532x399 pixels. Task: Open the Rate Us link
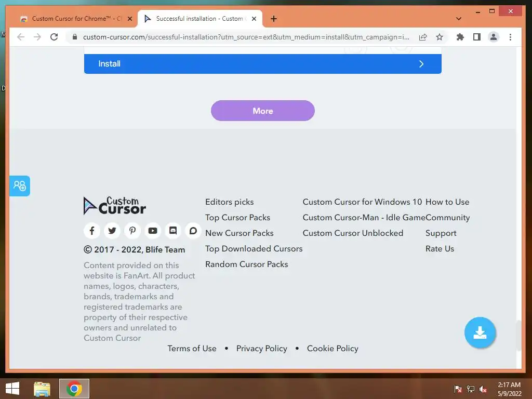point(440,249)
